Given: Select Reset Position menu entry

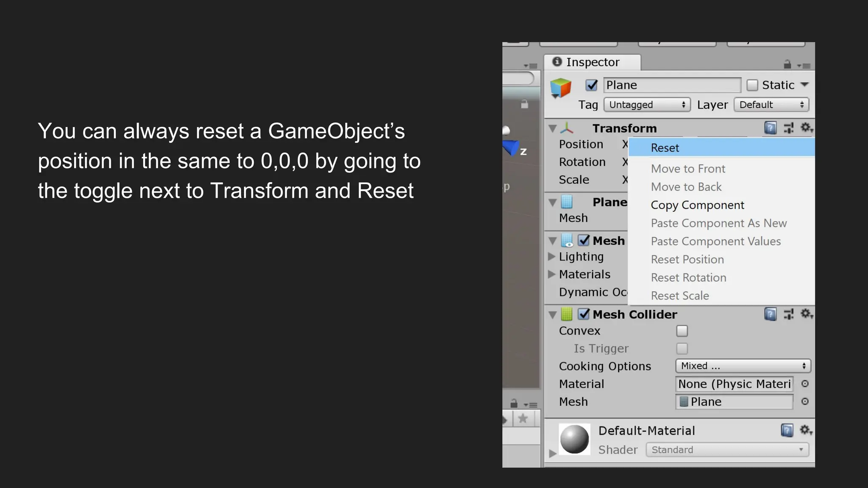Looking at the screenshot, I should coord(721,259).
